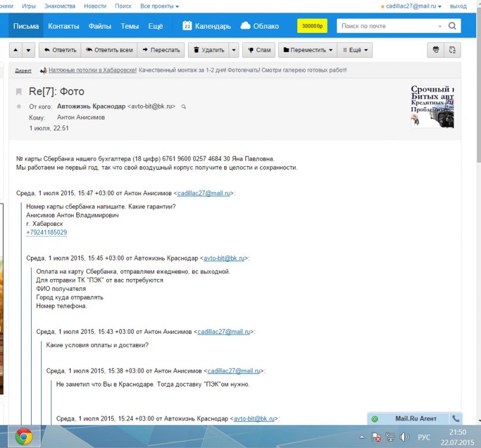Open the Файлы tab
The image size is (481, 448).
coord(100,26)
